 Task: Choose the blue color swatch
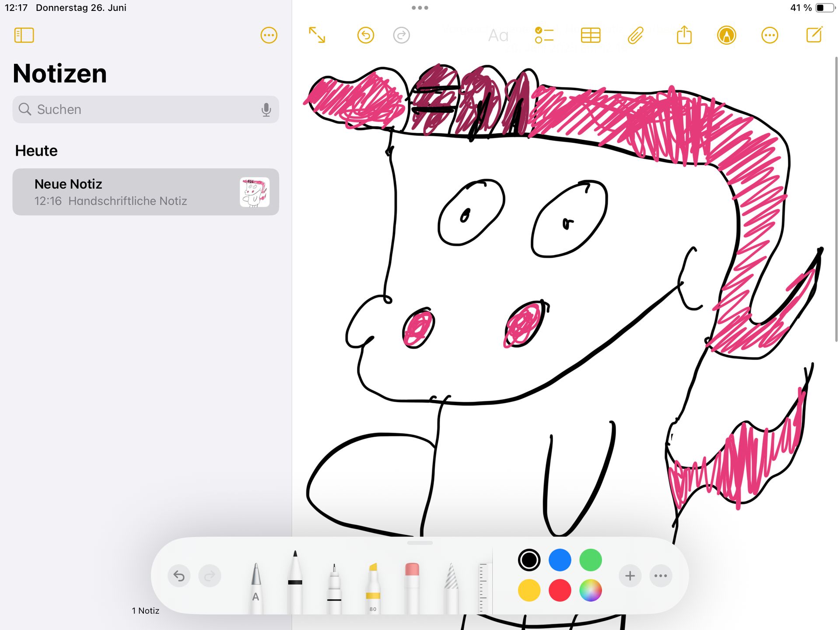pyautogui.click(x=560, y=560)
